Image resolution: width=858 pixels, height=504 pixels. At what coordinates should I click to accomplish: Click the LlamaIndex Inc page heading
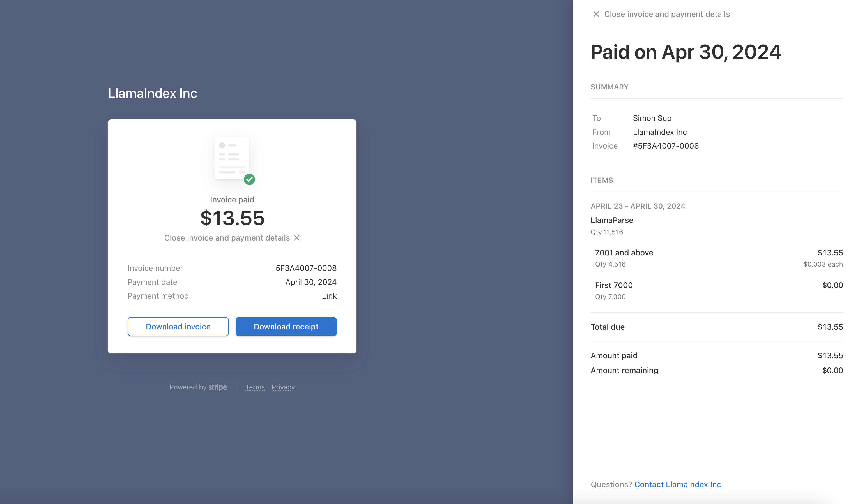click(153, 93)
